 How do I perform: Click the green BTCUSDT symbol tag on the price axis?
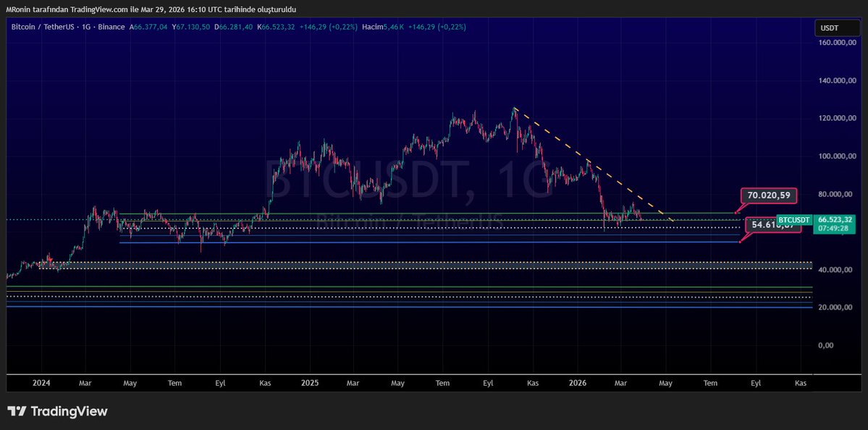click(x=794, y=219)
